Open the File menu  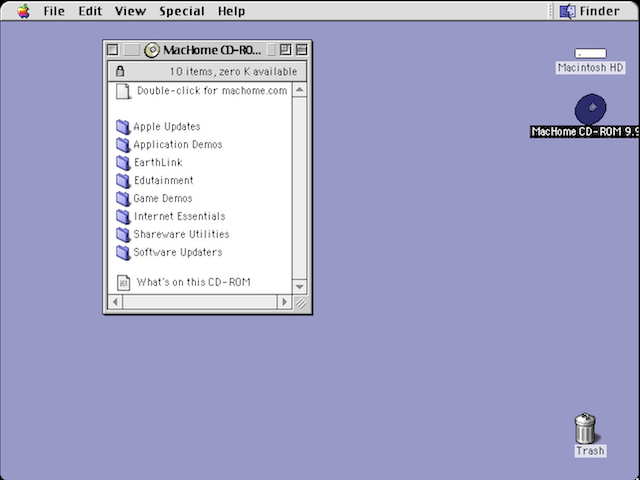[54, 11]
